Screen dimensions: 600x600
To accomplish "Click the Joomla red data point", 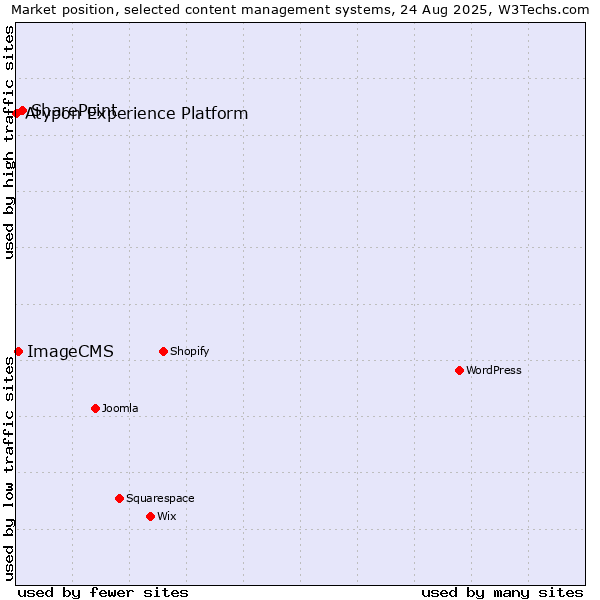I will click(96, 408).
